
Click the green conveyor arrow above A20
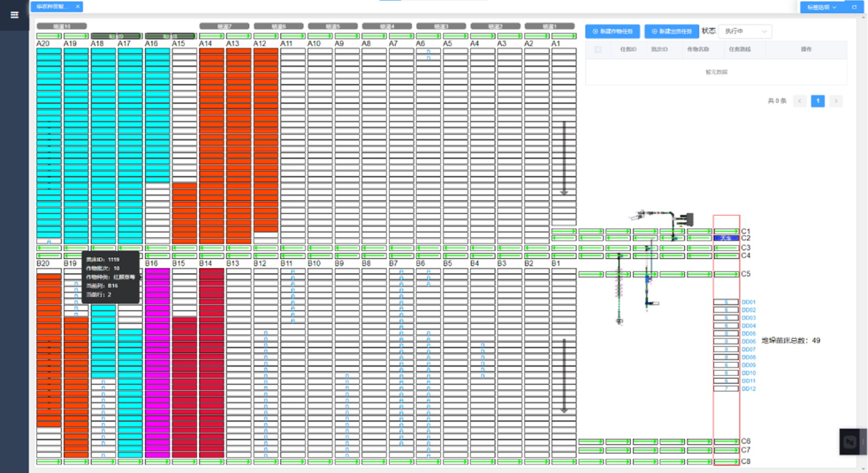(49, 36)
